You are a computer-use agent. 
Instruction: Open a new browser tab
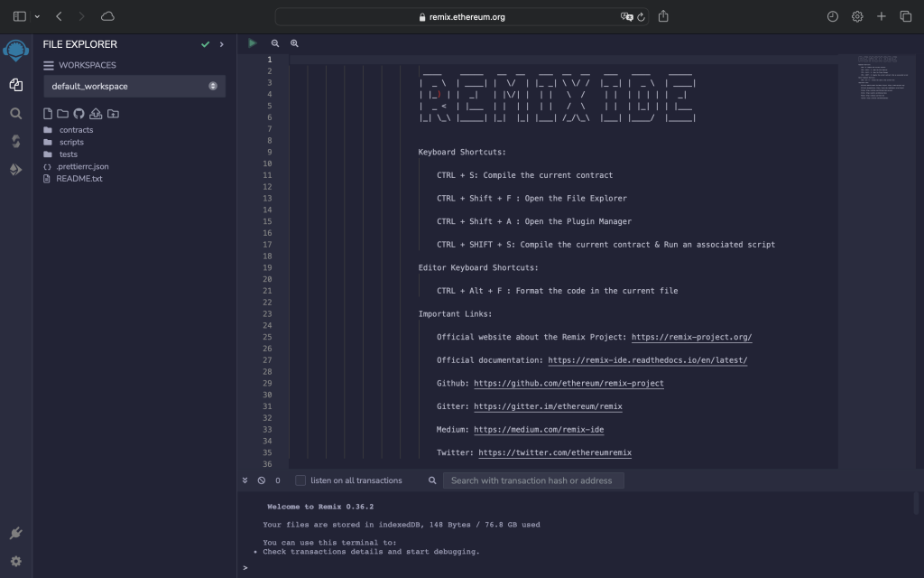pyautogui.click(x=881, y=16)
